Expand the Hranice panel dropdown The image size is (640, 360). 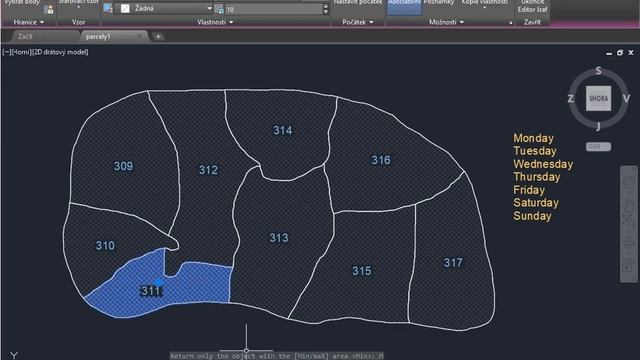tap(42, 22)
